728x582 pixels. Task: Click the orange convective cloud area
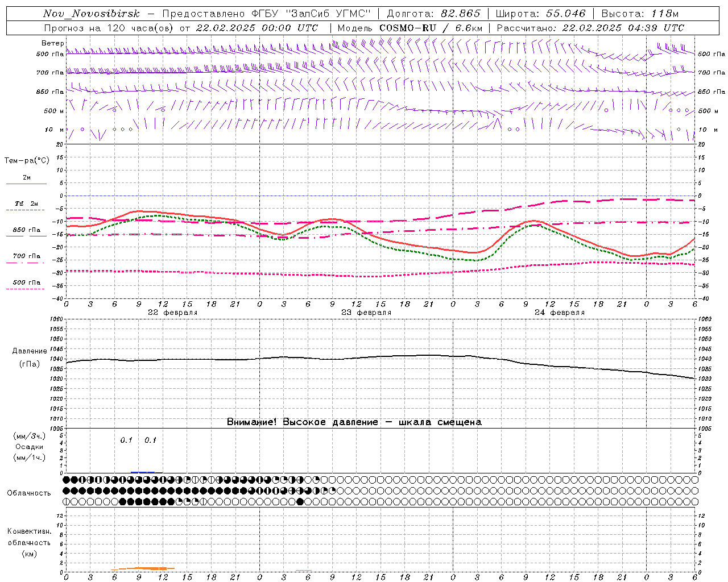click(143, 568)
